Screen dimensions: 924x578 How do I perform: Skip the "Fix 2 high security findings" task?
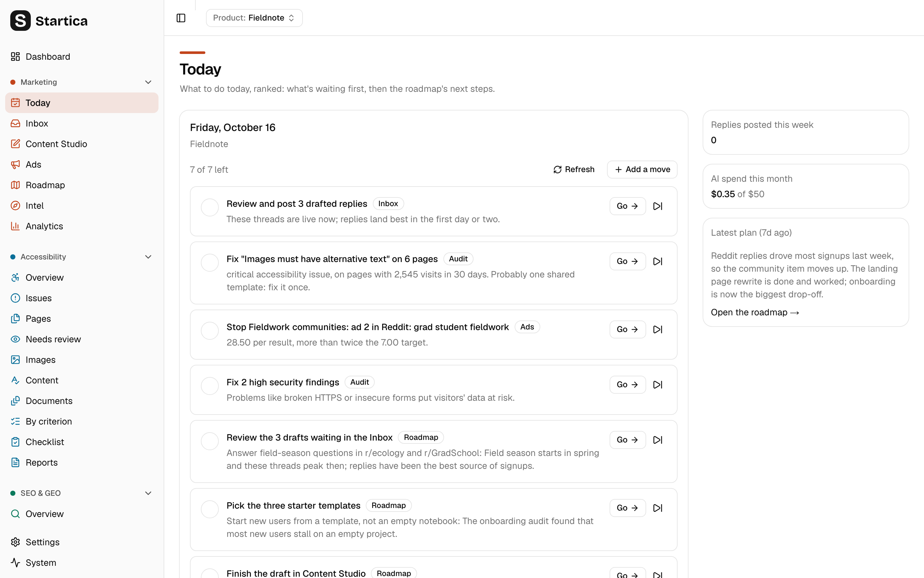[x=657, y=385]
